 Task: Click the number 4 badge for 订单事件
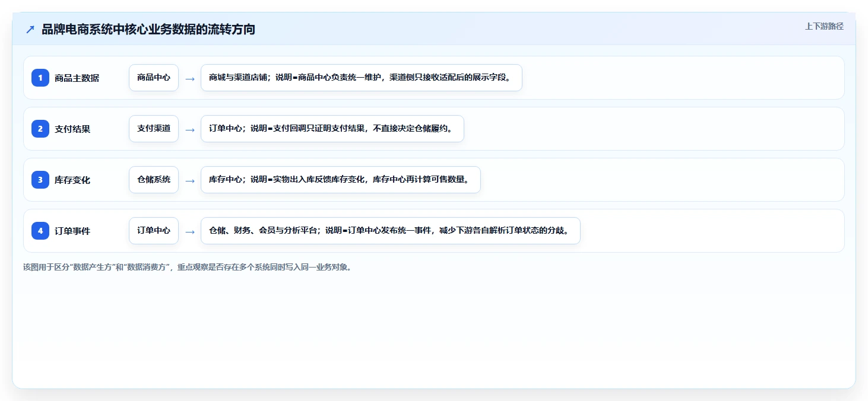point(40,231)
